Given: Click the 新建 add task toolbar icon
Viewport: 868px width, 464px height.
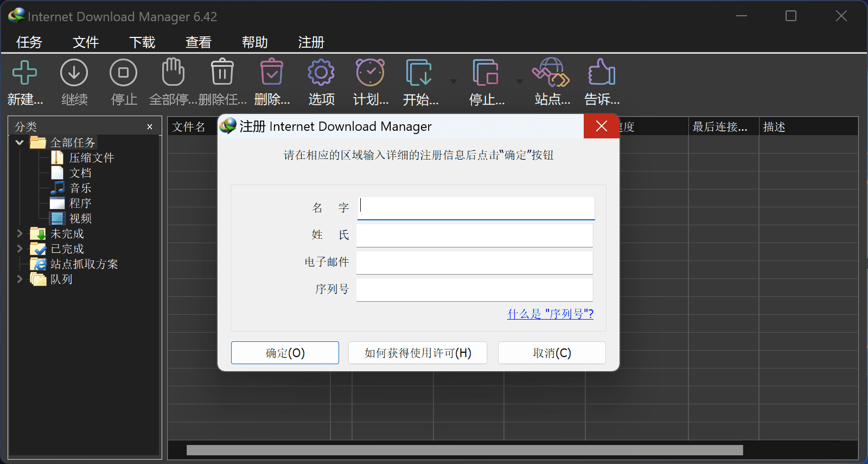Looking at the screenshot, I should (24, 73).
